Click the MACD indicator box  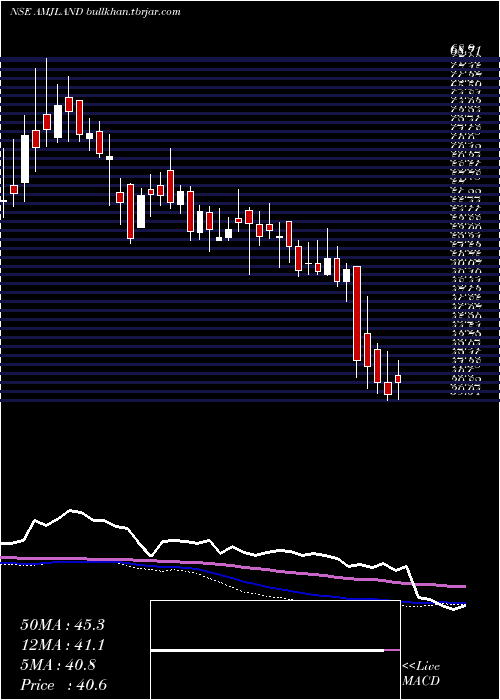coord(275,650)
